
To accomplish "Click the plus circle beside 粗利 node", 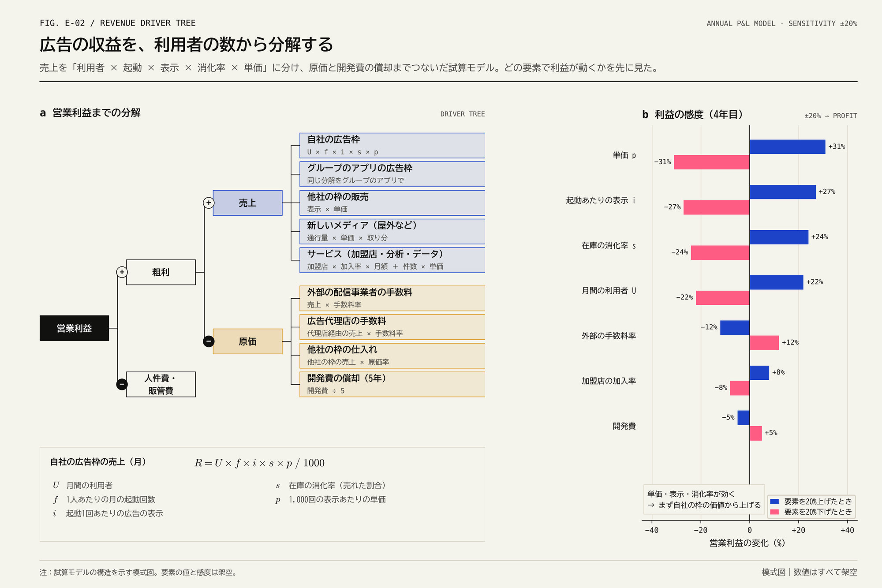I will [122, 272].
